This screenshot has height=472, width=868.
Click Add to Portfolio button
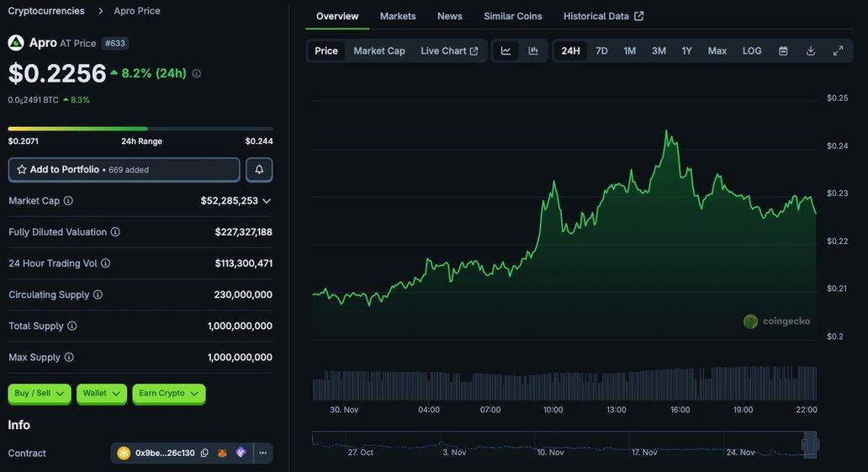pos(124,169)
